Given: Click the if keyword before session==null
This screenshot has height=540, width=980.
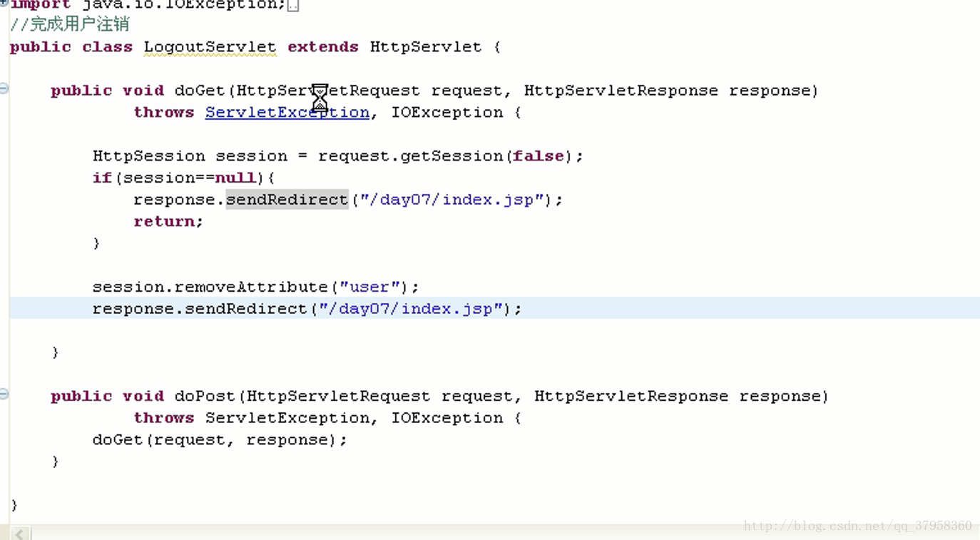Looking at the screenshot, I should tap(102, 178).
